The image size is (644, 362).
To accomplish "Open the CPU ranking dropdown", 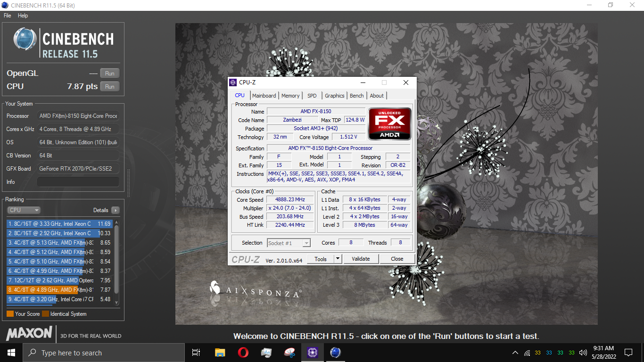I will [x=24, y=210].
